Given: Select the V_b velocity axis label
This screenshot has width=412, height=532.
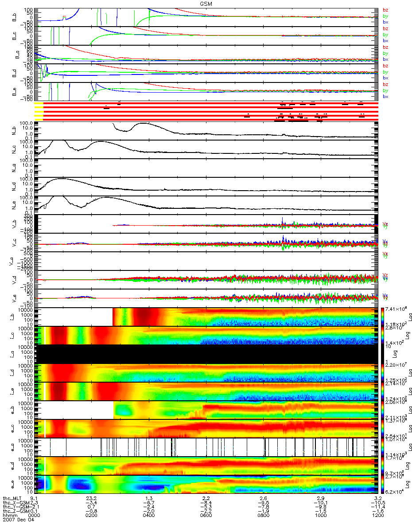Looking at the screenshot, I should coord(14,223).
